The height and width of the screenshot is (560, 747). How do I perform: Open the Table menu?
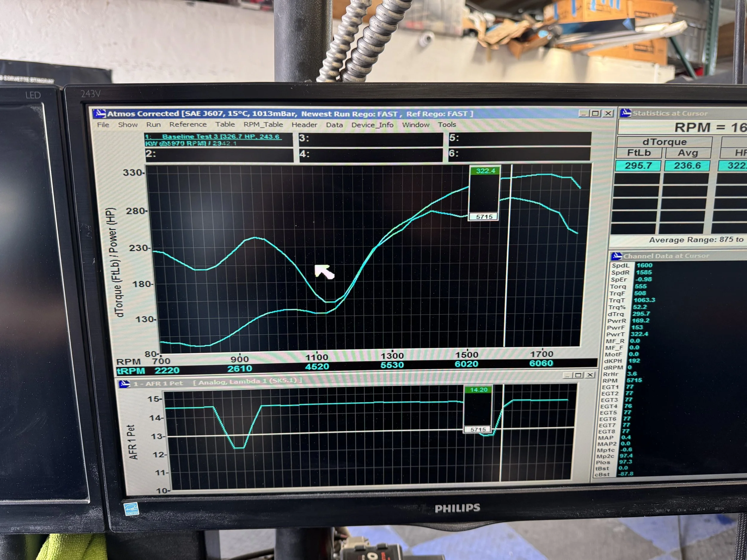coord(225,124)
